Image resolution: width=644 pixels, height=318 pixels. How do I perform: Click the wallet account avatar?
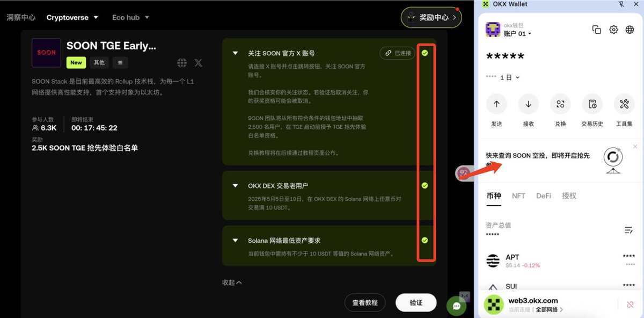coord(493,30)
